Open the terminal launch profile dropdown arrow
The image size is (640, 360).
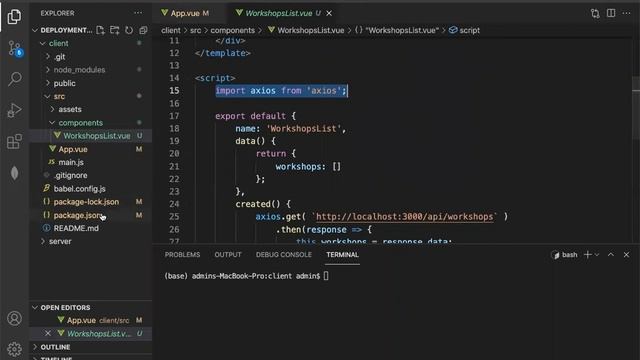(597, 255)
